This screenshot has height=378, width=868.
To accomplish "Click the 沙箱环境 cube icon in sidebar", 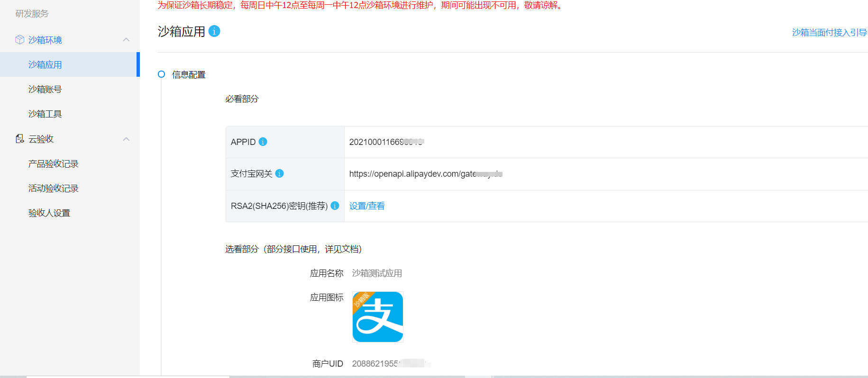I will click(x=19, y=40).
